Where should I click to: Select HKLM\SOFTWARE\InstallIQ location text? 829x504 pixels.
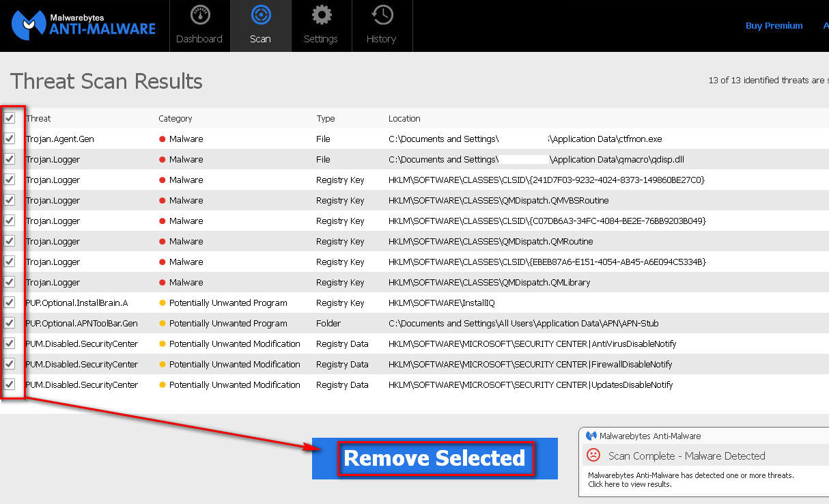tap(442, 303)
